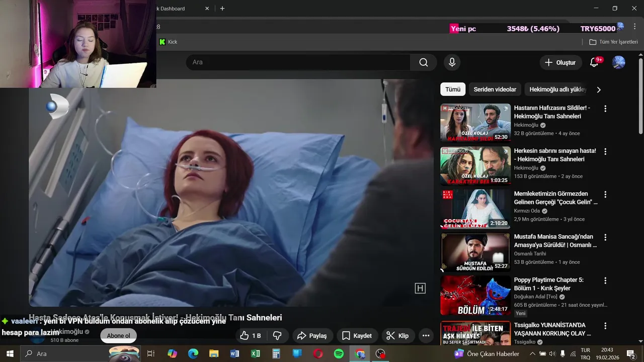Open thumbnail of Hastanın Hafızasını Sildiler video
Screen dimensions: 644x362
tap(475, 123)
